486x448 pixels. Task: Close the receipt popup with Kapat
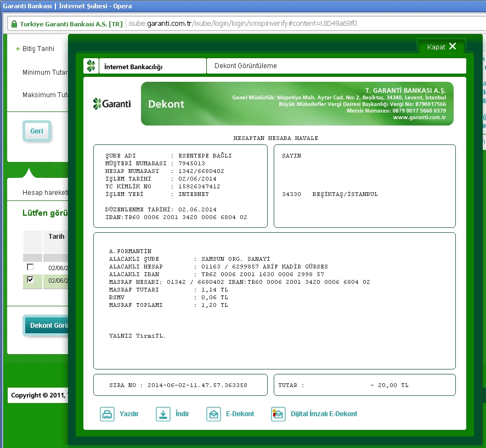(442, 47)
